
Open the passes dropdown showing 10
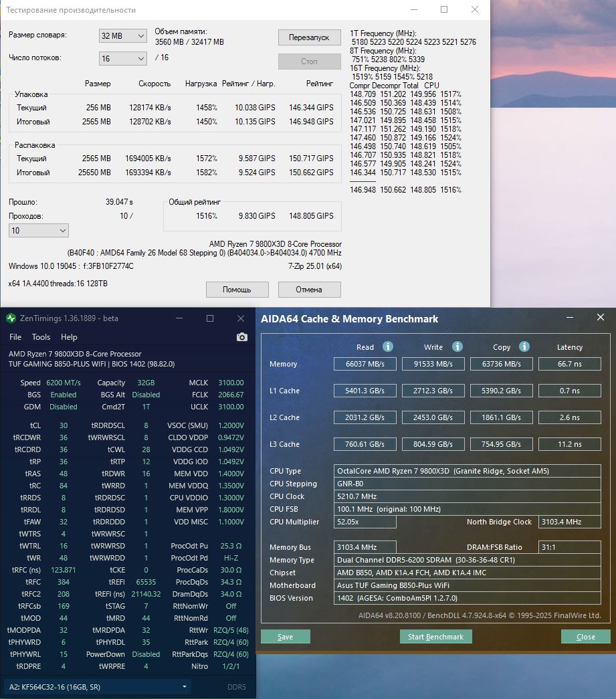[38, 231]
